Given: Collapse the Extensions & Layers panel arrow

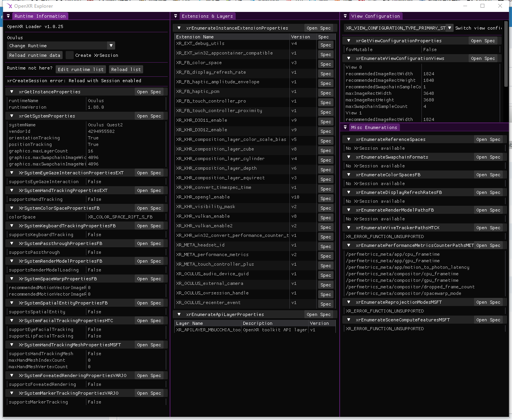Looking at the screenshot, I should click(175, 16).
